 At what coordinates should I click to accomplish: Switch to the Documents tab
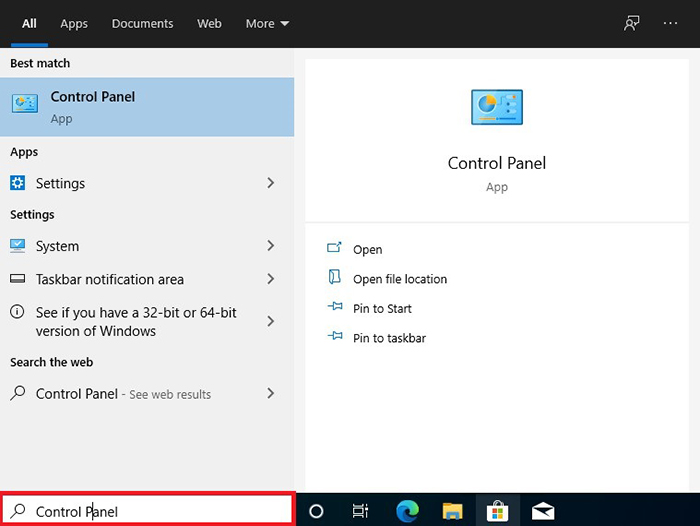click(x=142, y=23)
